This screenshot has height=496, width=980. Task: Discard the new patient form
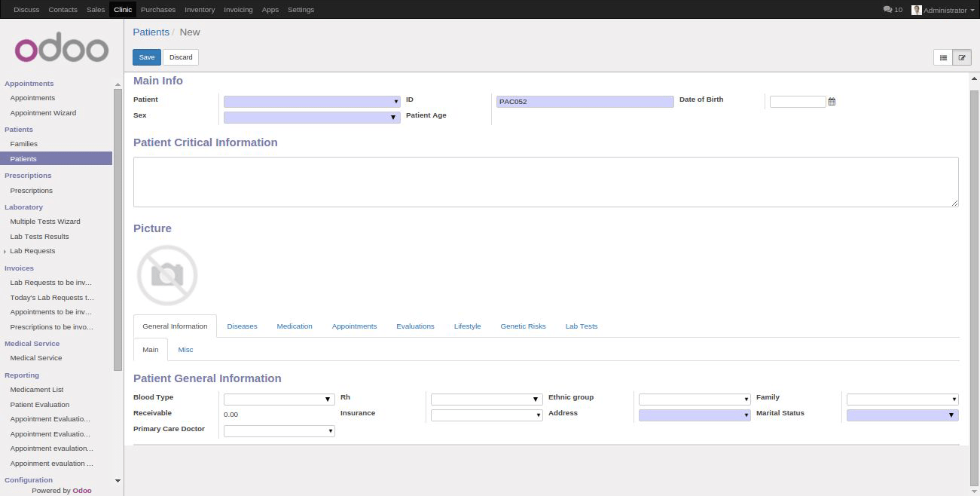pos(181,57)
